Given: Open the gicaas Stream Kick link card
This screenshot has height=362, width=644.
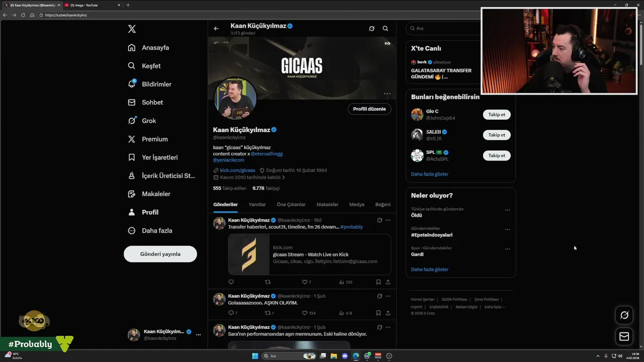Looking at the screenshot, I should point(309,254).
